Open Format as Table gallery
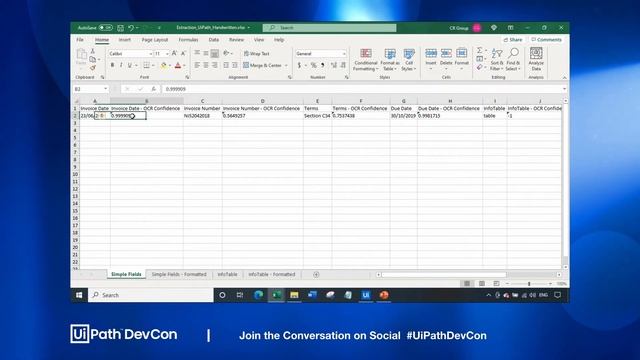Screen dimensions: 640x360 (x=390, y=60)
